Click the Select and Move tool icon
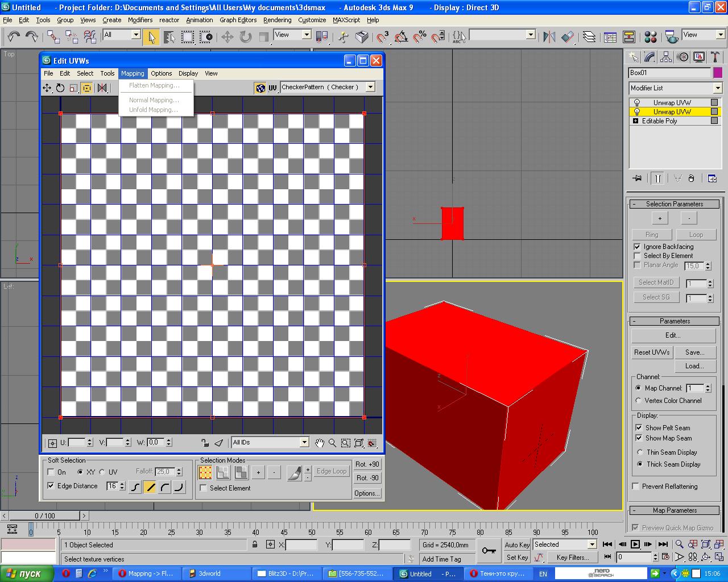The image size is (728, 582). 227,37
